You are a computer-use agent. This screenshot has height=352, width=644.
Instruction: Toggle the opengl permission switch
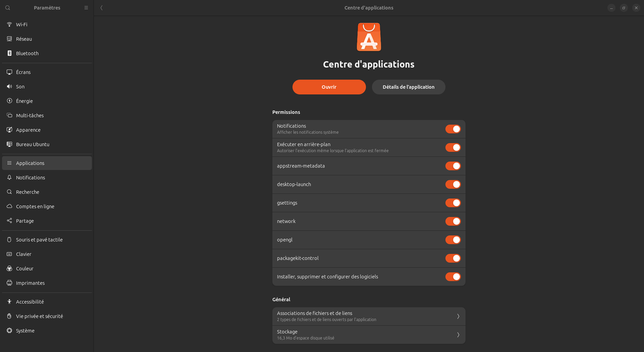click(x=453, y=240)
